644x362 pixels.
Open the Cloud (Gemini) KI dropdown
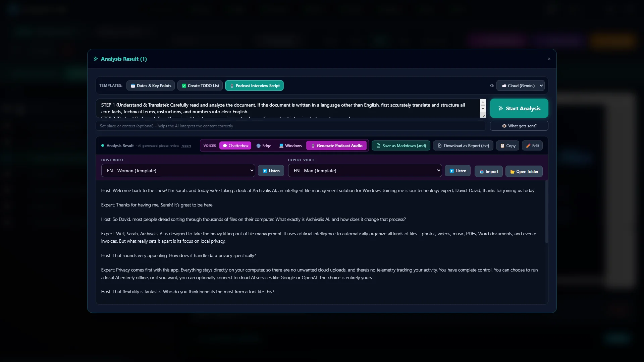click(x=521, y=85)
